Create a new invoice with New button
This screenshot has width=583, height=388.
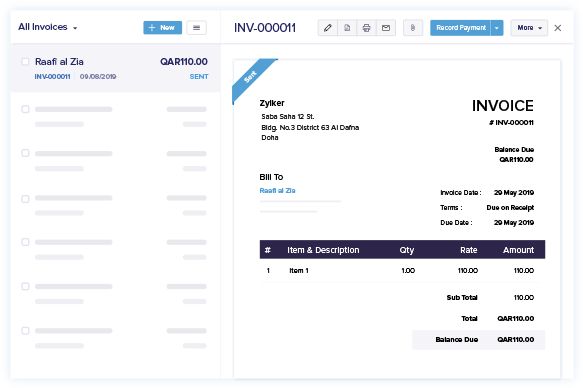tap(162, 28)
